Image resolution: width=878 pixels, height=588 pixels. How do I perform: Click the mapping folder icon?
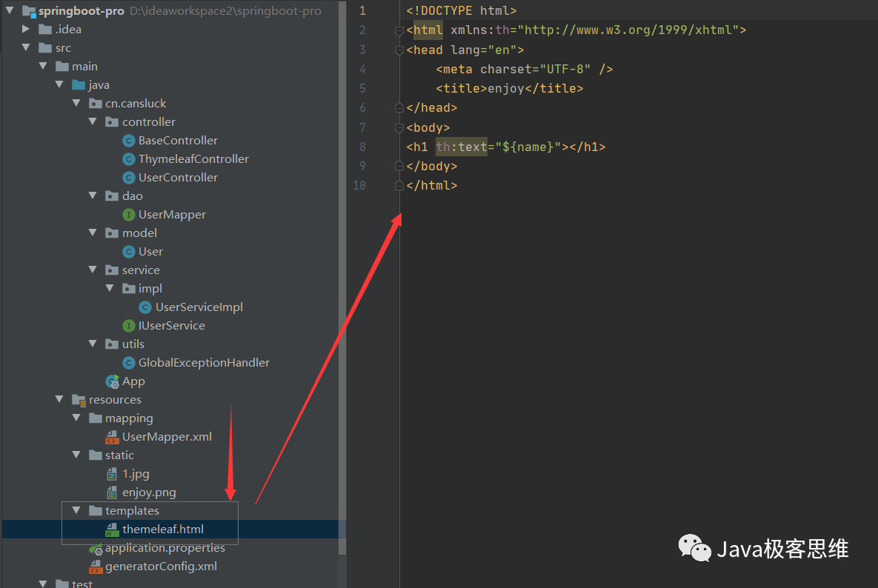click(95, 418)
